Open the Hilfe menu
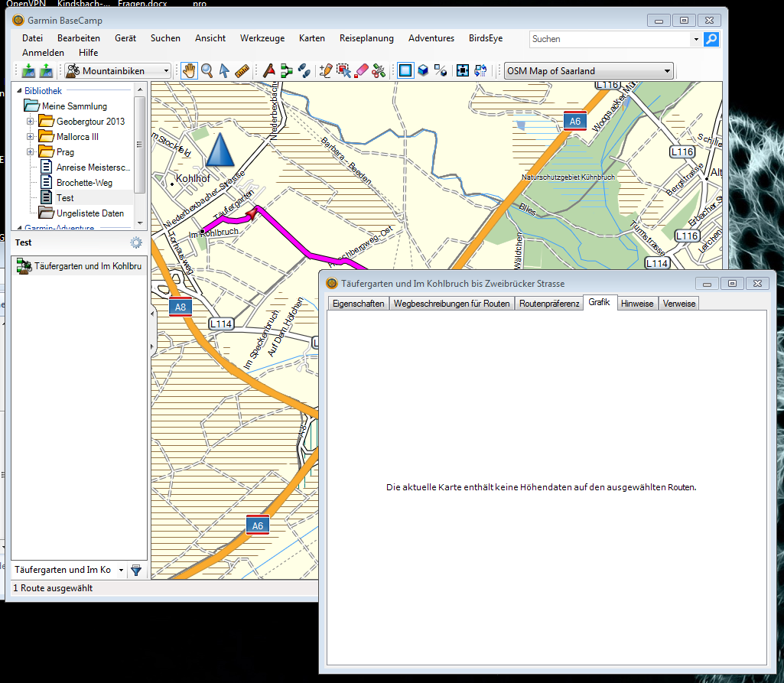Screen dimensions: 784x683 coord(89,53)
